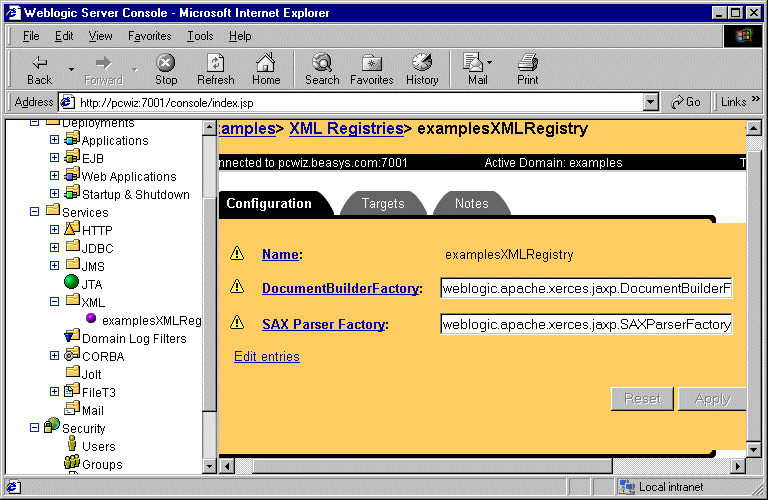Image resolution: width=768 pixels, height=500 pixels.
Task: Open the SAX Parser Factory help link
Action: [323, 324]
